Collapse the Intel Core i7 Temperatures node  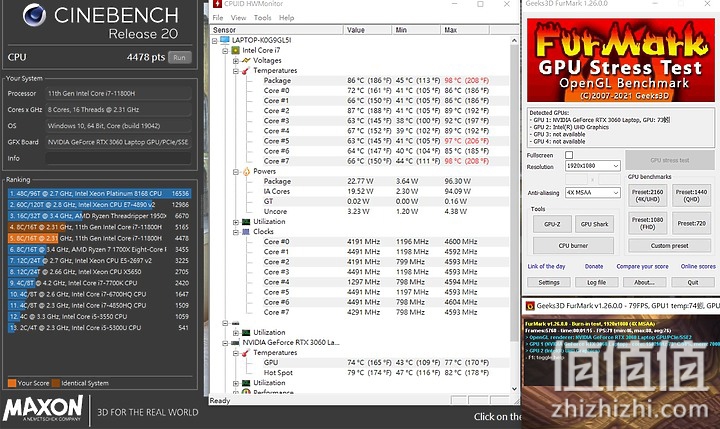[236, 71]
